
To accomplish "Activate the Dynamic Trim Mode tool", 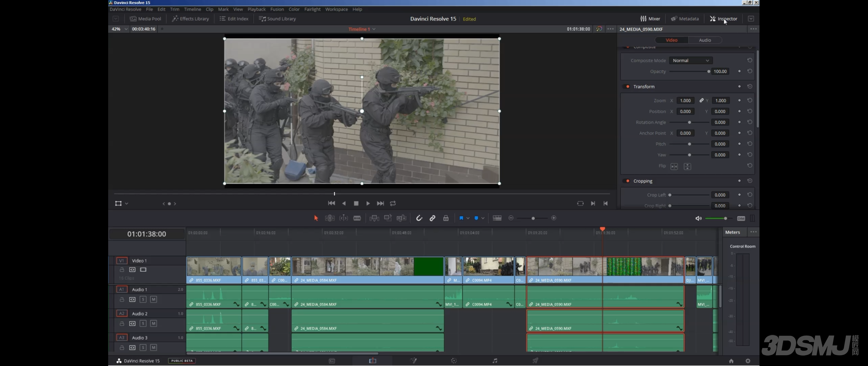I will (x=343, y=218).
